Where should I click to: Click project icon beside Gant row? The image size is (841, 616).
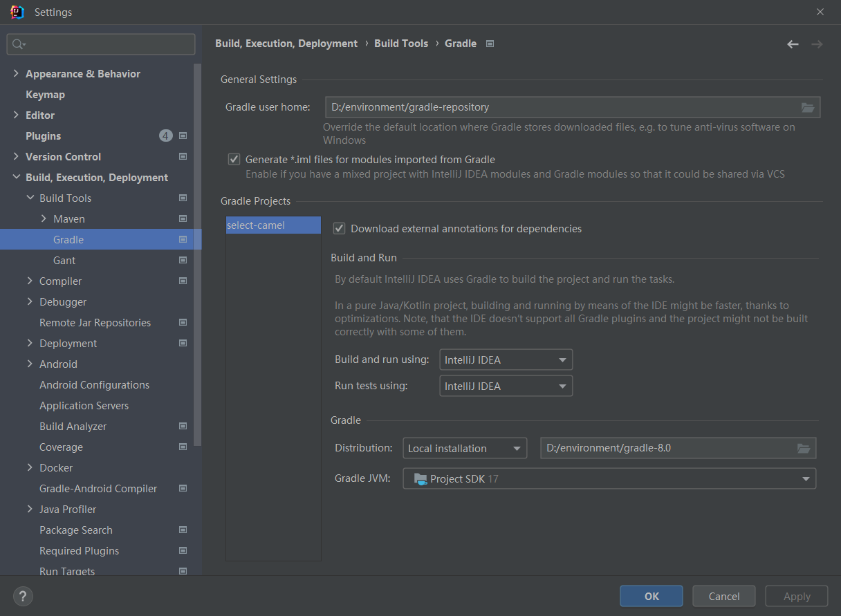tap(183, 260)
